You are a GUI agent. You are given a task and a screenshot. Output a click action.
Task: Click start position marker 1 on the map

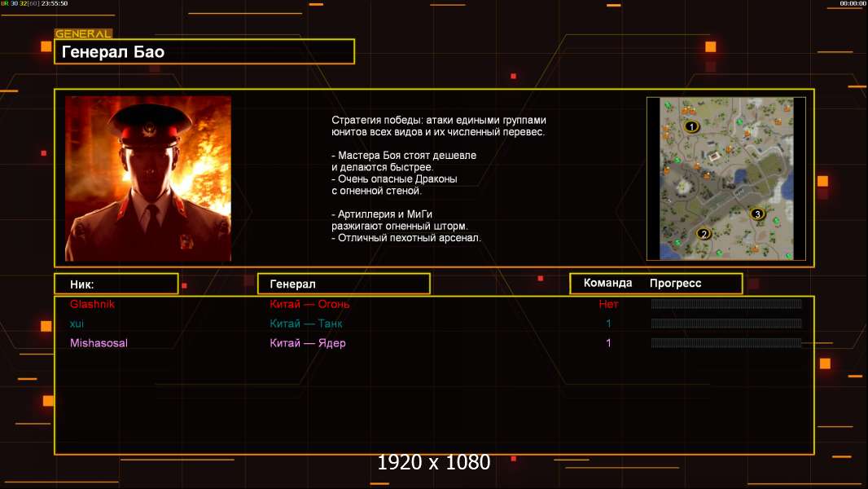coord(690,127)
